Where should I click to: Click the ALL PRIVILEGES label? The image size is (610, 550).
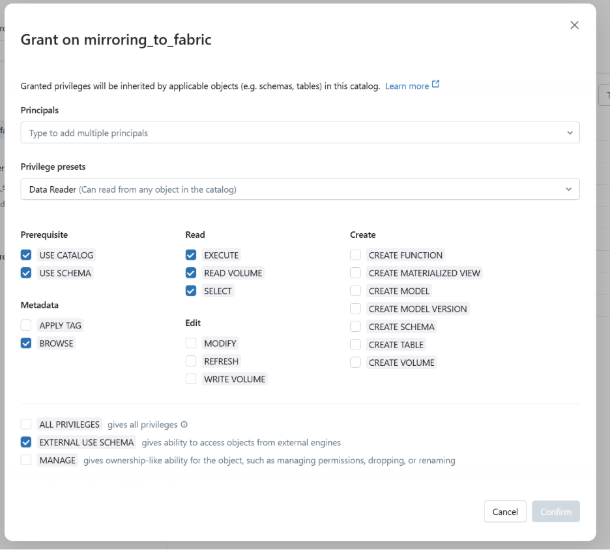click(69, 424)
